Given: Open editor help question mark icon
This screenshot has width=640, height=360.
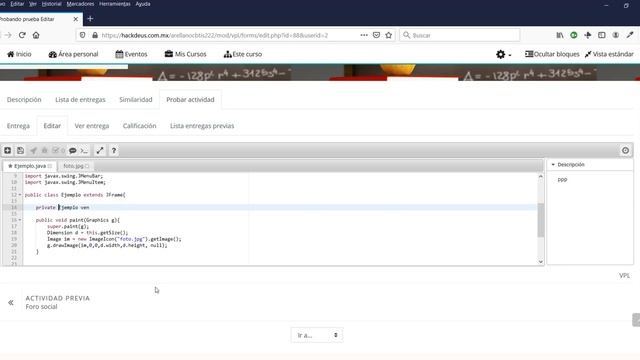Looking at the screenshot, I should point(114,151).
